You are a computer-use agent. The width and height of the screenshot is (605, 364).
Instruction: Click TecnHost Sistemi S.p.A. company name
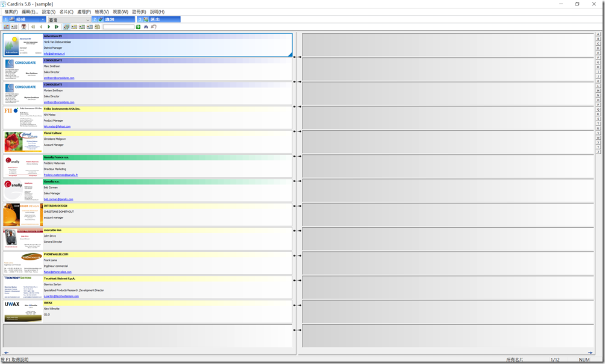pyautogui.click(x=59, y=278)
